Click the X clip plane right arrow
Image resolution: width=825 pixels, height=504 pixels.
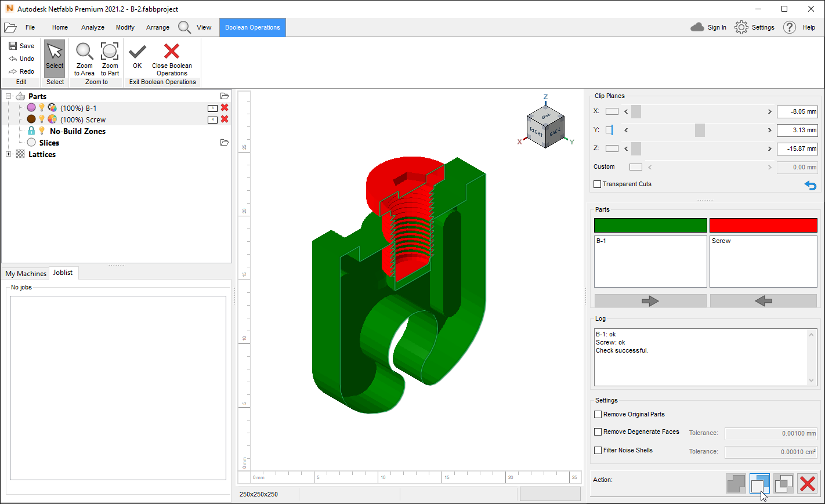pos(770,111)
